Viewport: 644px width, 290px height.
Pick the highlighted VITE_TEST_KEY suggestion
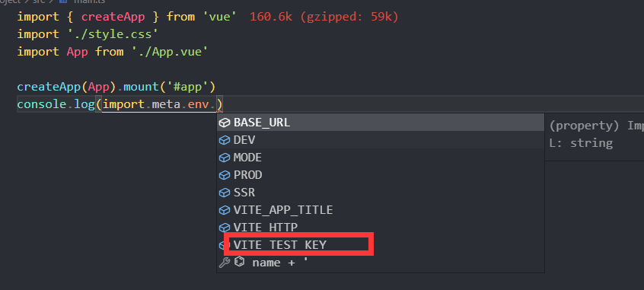point(381,245)
